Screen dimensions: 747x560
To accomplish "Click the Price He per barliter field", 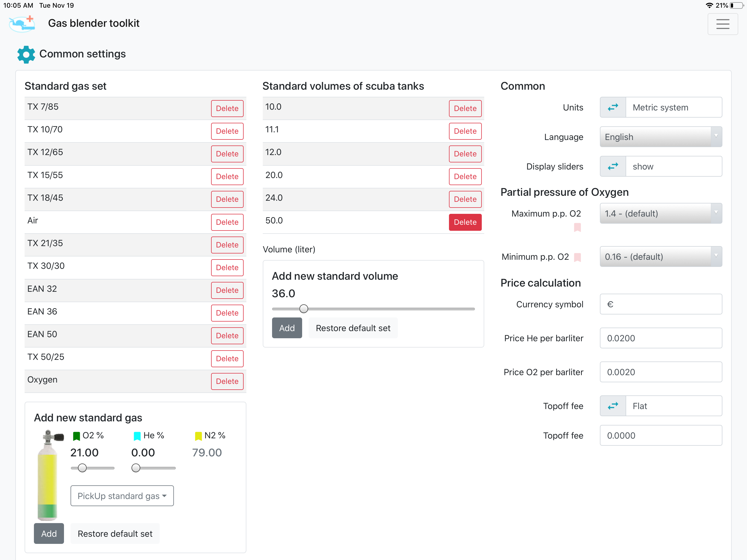I will click(x=660, y=338).
